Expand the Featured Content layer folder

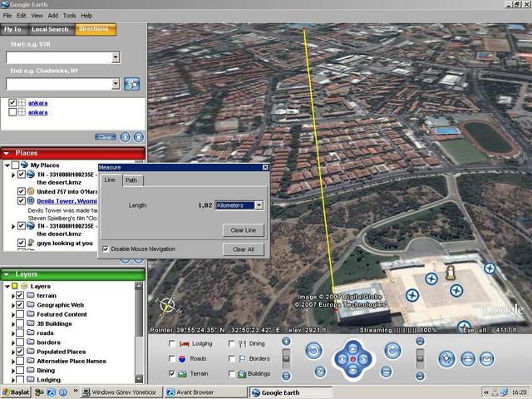[13, 314]
